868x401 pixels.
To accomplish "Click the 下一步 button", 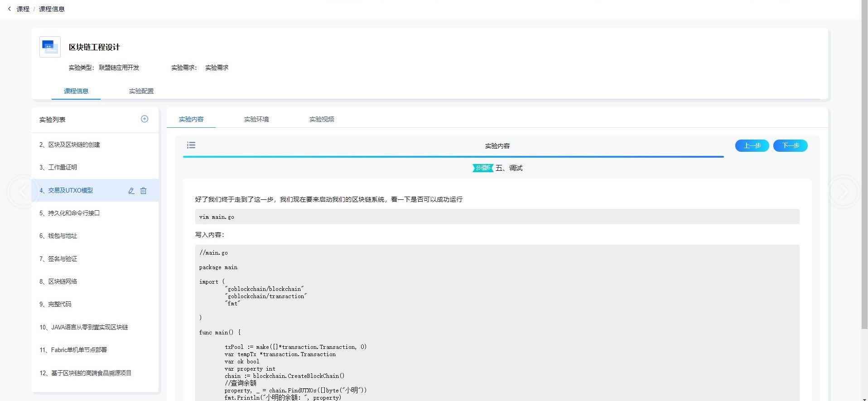I will click(x=791, y=145).
